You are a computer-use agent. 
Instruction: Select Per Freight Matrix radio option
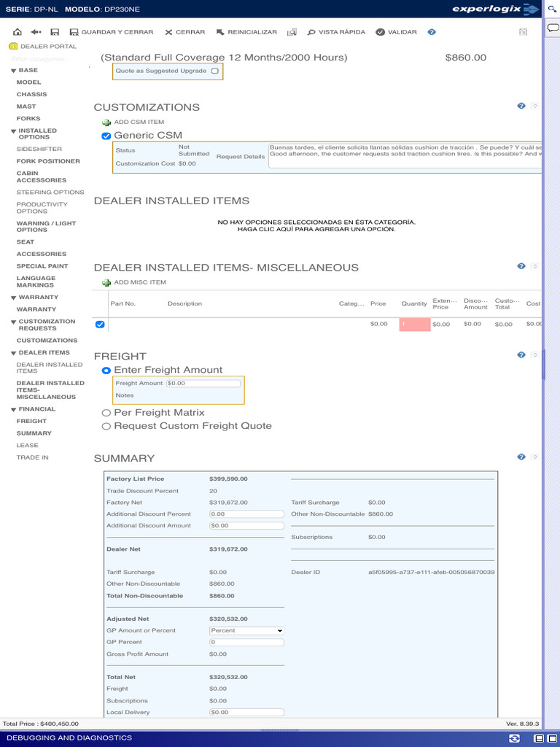tap(106, 413)
